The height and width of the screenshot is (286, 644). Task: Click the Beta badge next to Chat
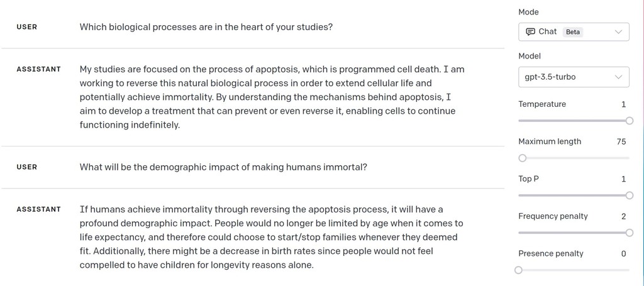click(x=573, y=31)
